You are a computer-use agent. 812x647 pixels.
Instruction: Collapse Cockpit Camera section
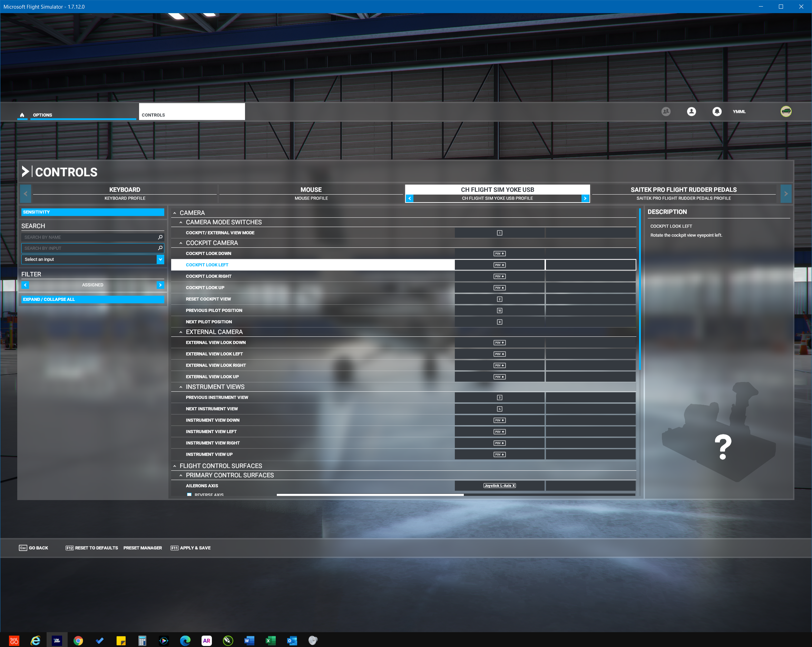[x=181, y=243]
